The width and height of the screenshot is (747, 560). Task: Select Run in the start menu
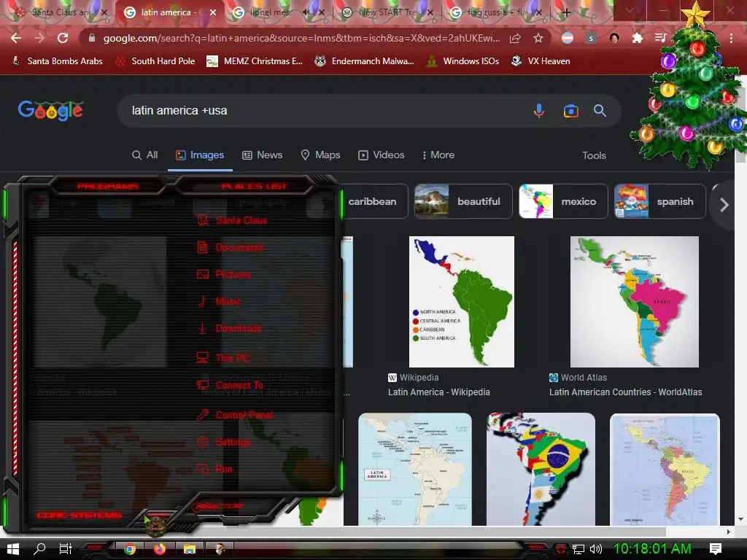[215, 469]
